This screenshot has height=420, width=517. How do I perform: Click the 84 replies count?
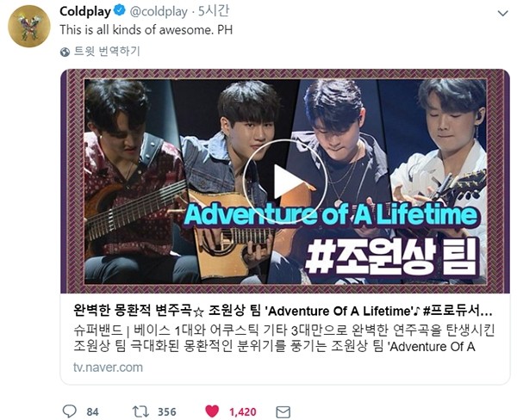point(93,411)
